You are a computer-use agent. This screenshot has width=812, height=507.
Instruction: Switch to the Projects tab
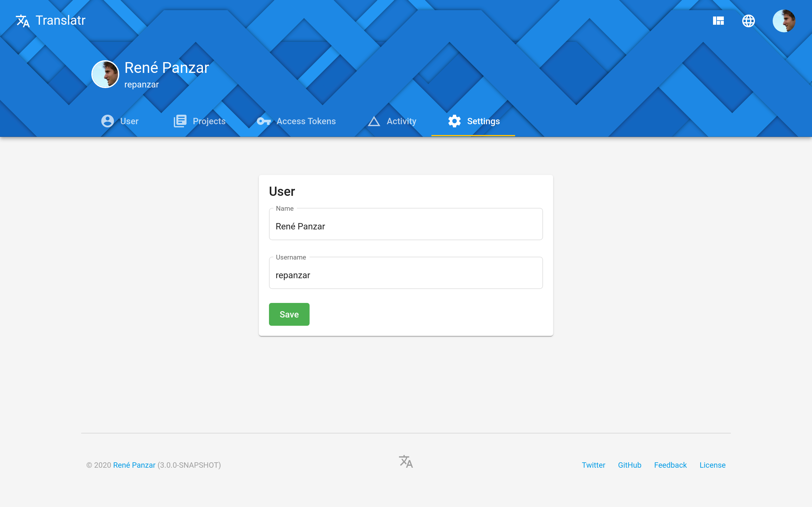pyautogui.click(x=199, y=121)
